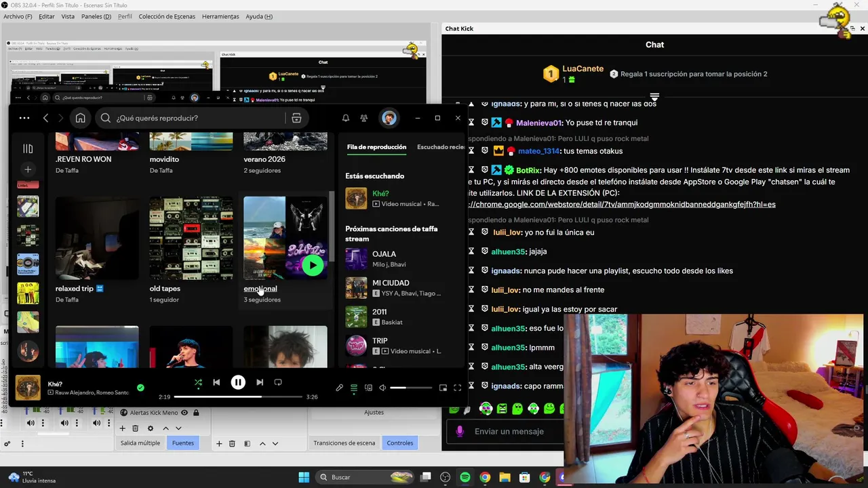
Task: Click the now-playing album art thumbnail
Action: pos(28,388)
